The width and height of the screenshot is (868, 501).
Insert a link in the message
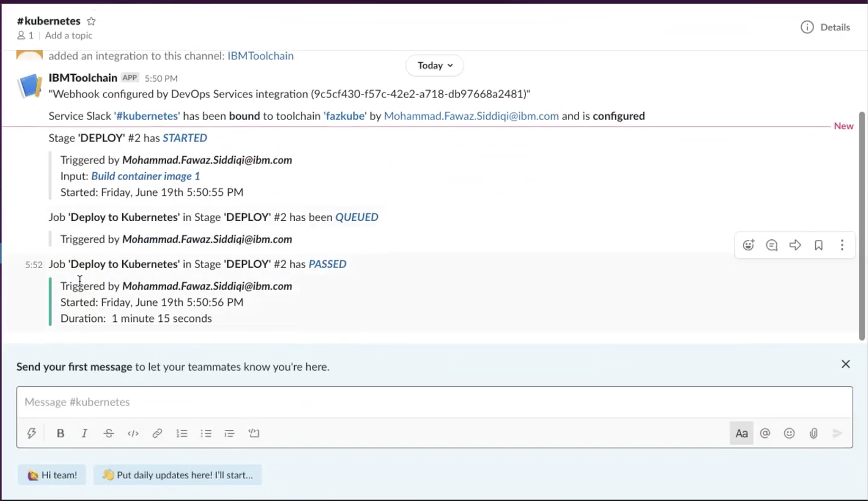point(157,433)
